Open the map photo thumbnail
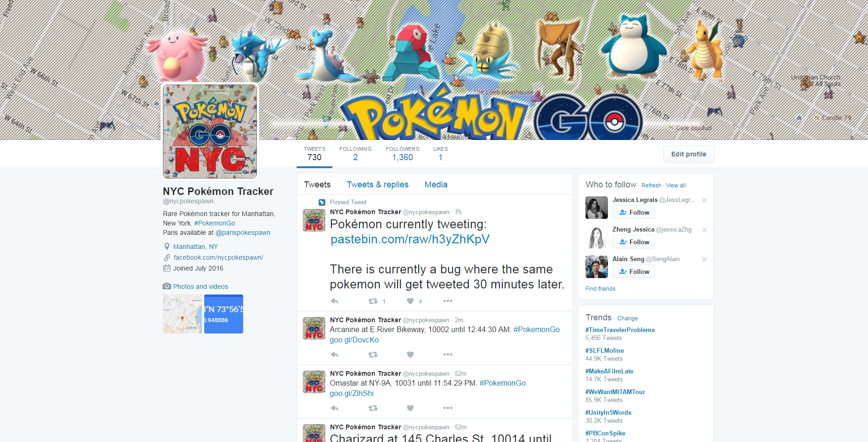Screen dimensions: 868x442 183,314
